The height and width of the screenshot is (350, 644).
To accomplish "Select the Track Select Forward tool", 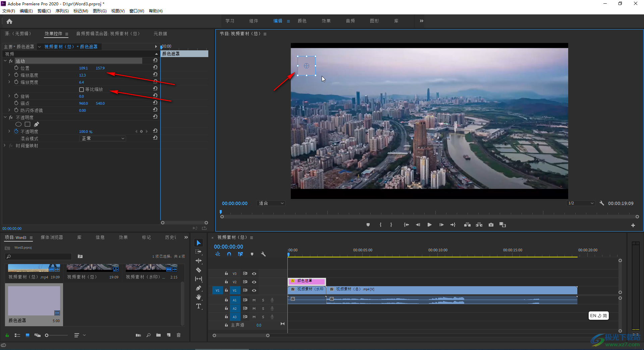I will [199, 252].
